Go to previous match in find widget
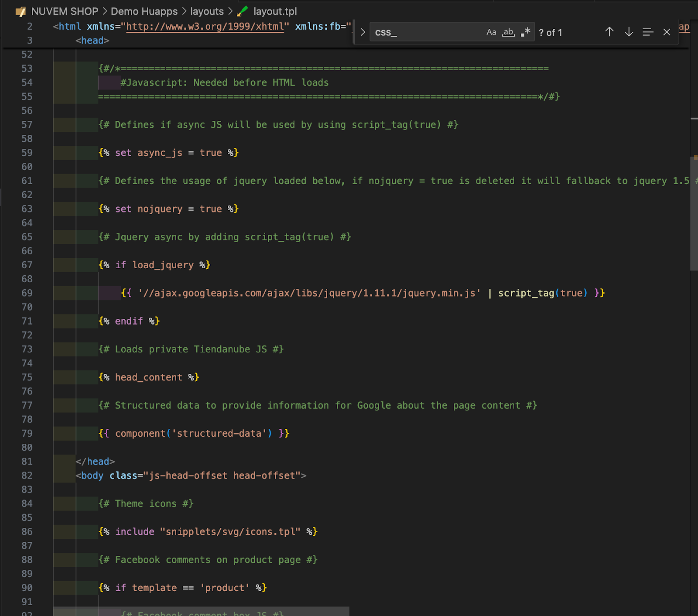The height and width of the screenshot is (616, 698). [x=609, y=32]
